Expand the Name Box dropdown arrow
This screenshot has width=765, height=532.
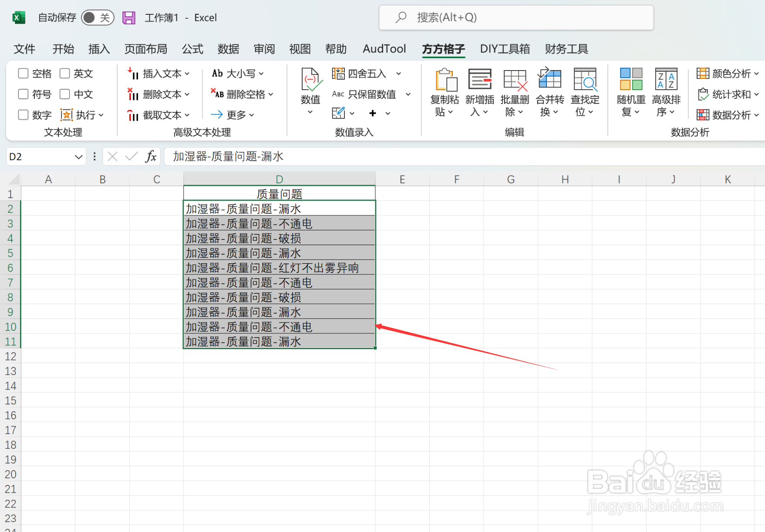click(x=78, y=157)
